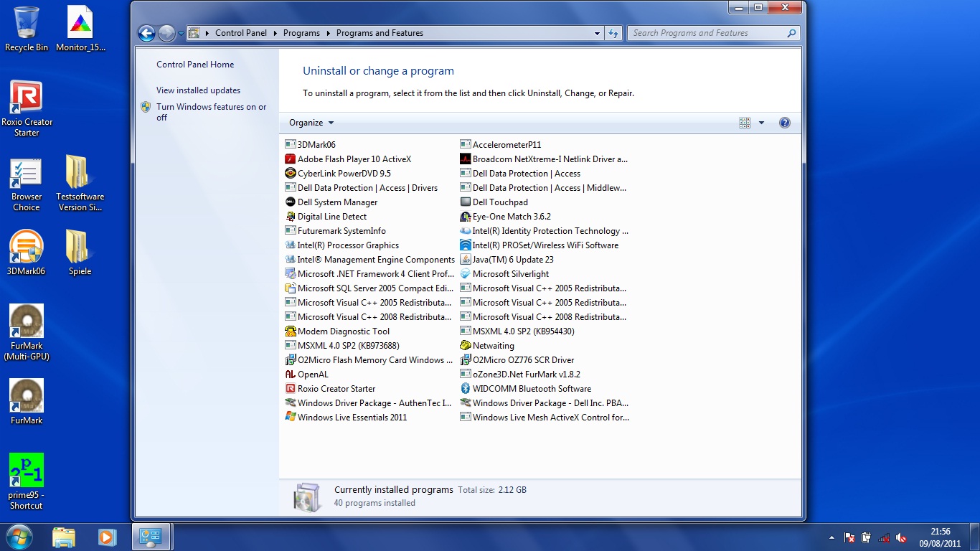Click the refresh button beside address bar

click(x=613, y=33)
